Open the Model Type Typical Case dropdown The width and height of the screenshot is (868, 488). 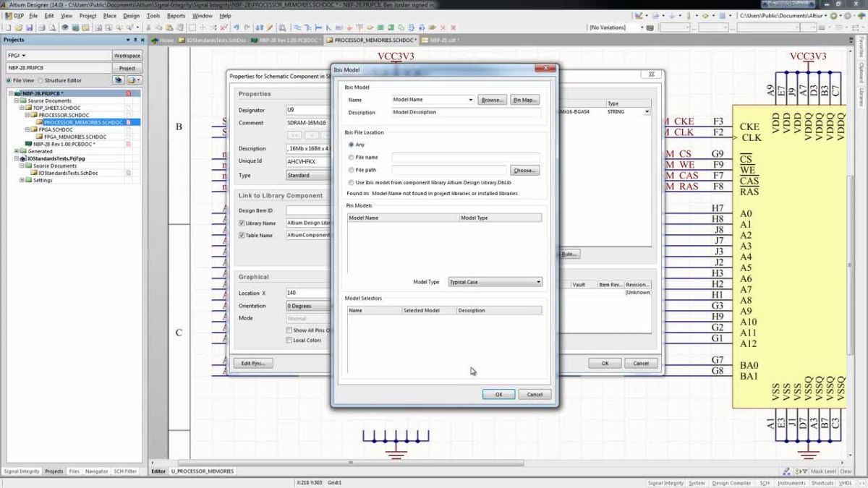coord(538,282)
